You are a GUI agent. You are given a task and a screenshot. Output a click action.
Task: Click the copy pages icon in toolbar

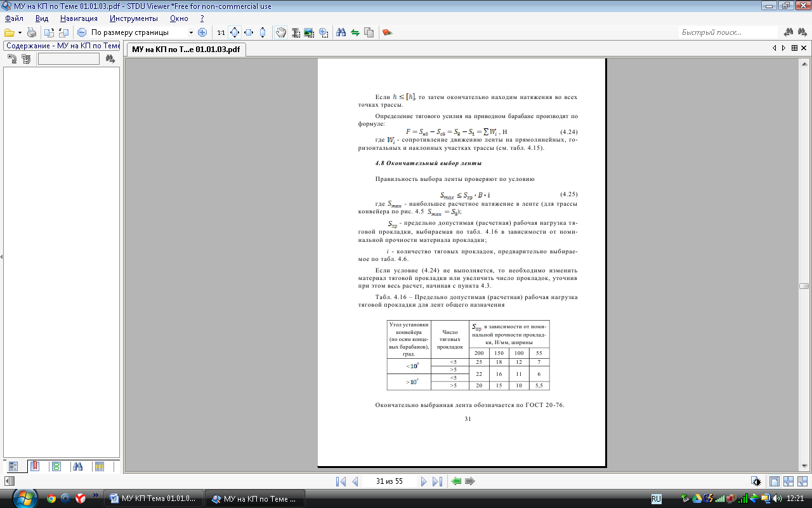[x=369, y=32]
